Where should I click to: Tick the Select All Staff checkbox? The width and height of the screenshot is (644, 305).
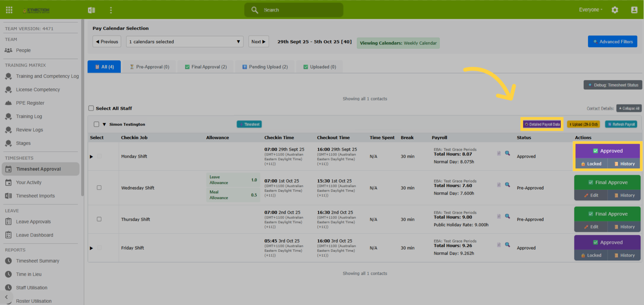(x=91, y=108)
